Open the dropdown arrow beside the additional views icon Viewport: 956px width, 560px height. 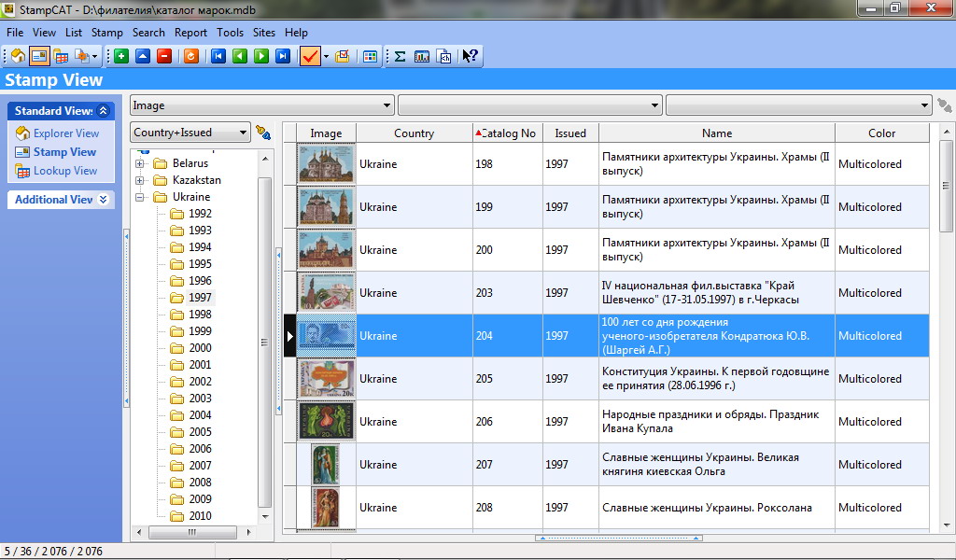[x=94, y=57]
